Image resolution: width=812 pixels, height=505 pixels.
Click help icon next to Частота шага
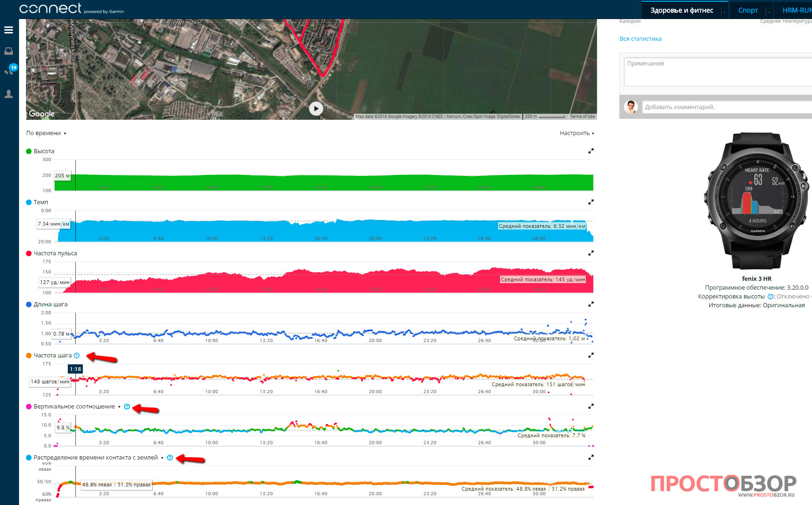coord(77,356)
